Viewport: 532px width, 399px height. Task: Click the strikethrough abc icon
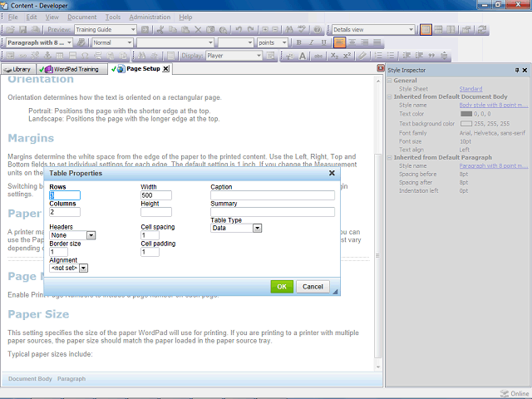click(x=318, y=56)
